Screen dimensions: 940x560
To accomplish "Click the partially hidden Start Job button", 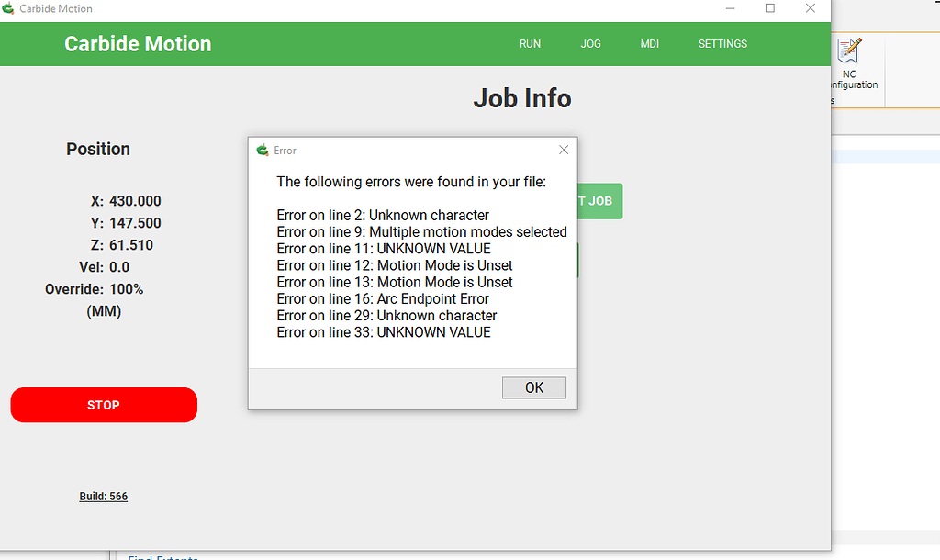I will [x=599, y=201].
